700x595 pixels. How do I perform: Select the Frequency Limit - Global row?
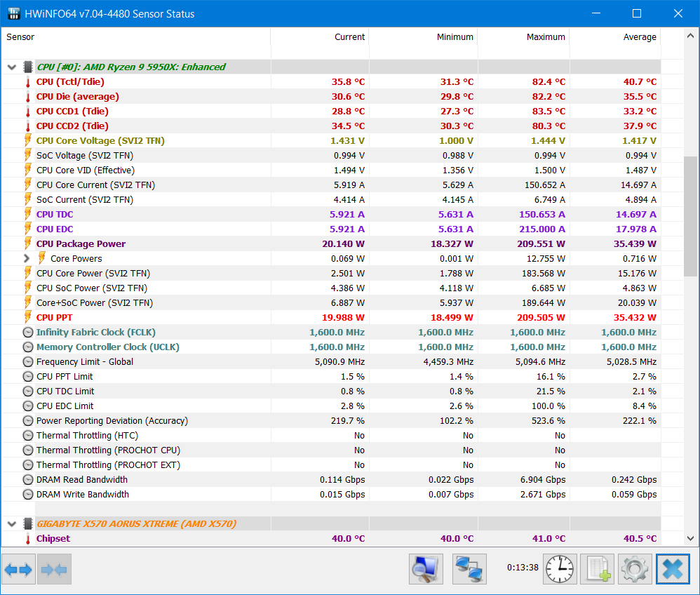point(331,362)
